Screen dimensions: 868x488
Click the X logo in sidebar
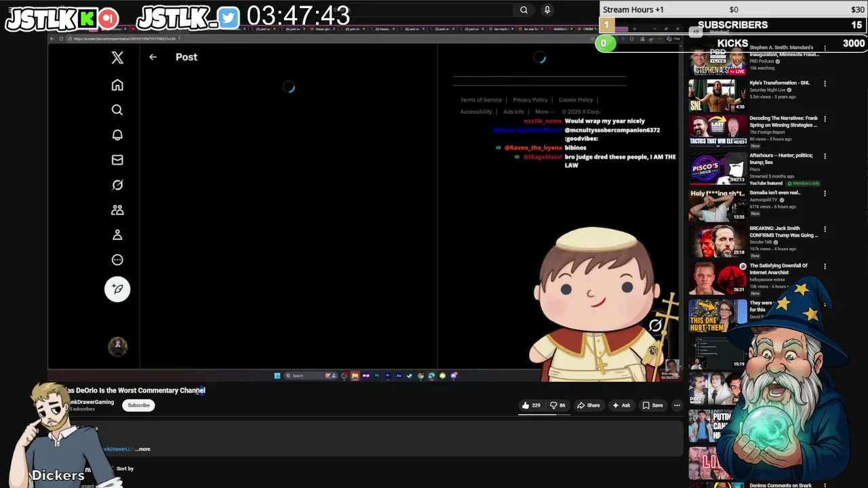(117, 58)
